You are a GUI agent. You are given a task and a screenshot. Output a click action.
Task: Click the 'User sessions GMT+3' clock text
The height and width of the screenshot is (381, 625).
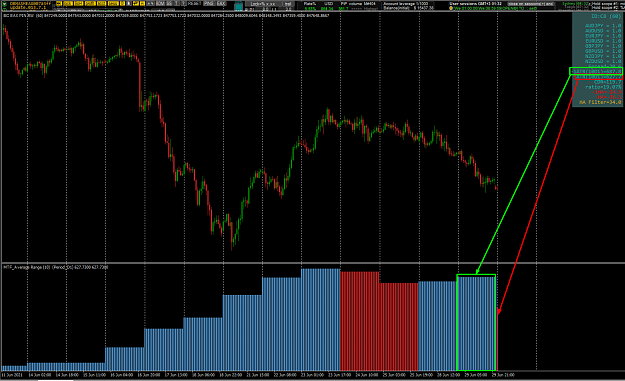point(475,4)
